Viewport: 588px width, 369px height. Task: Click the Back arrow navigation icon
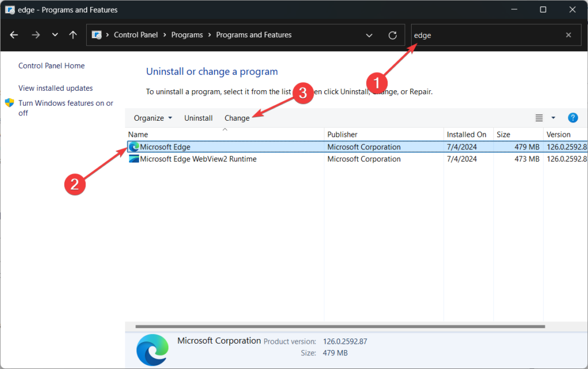coord(14,35)
